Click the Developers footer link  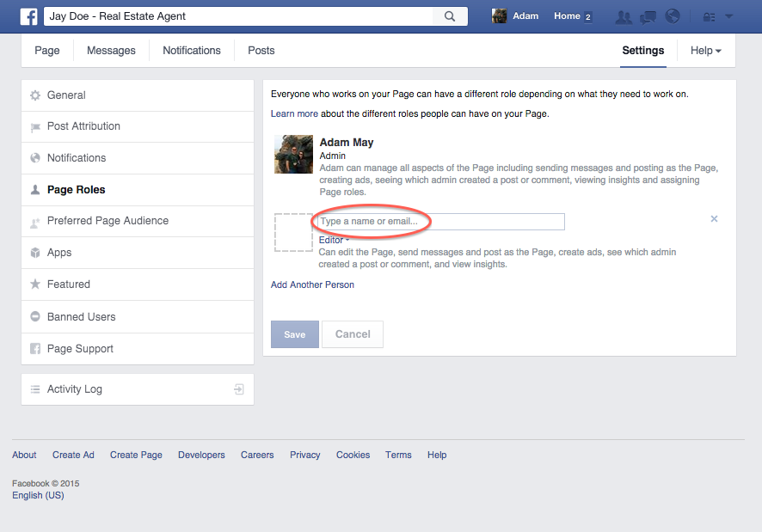[x=201, y=455]
